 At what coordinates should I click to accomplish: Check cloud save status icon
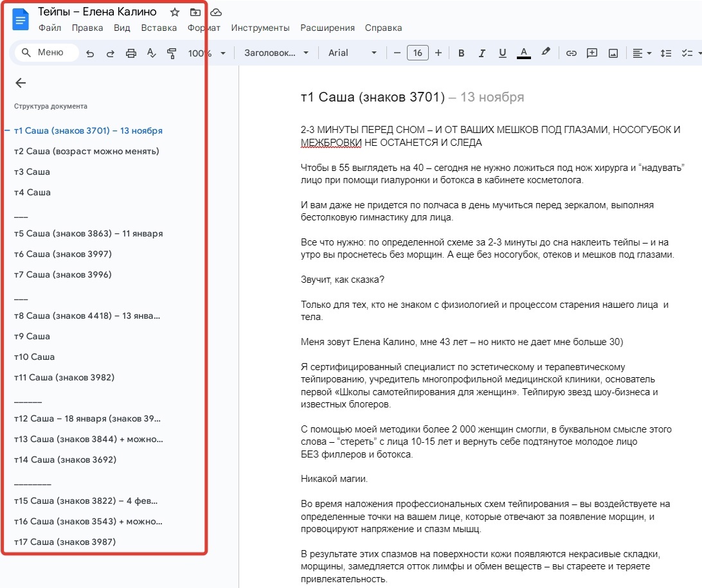pyautogui.click(x=216, y=12)
